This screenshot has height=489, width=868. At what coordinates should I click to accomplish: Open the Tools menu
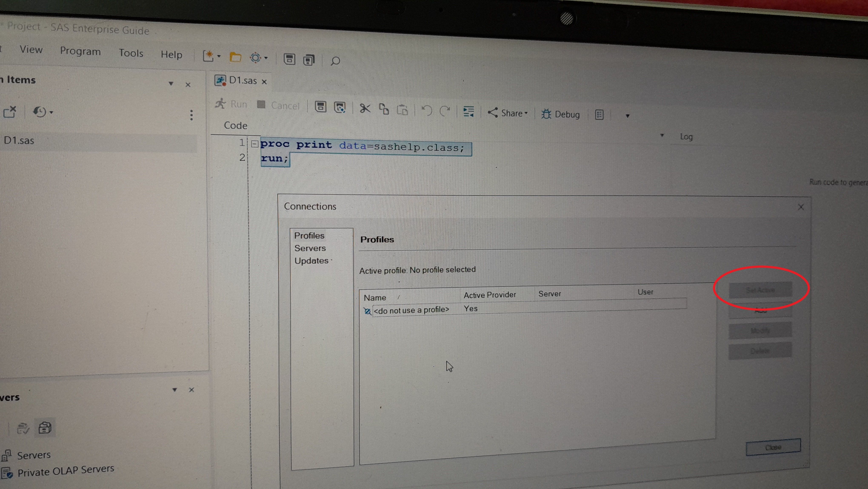pos(131,53)
